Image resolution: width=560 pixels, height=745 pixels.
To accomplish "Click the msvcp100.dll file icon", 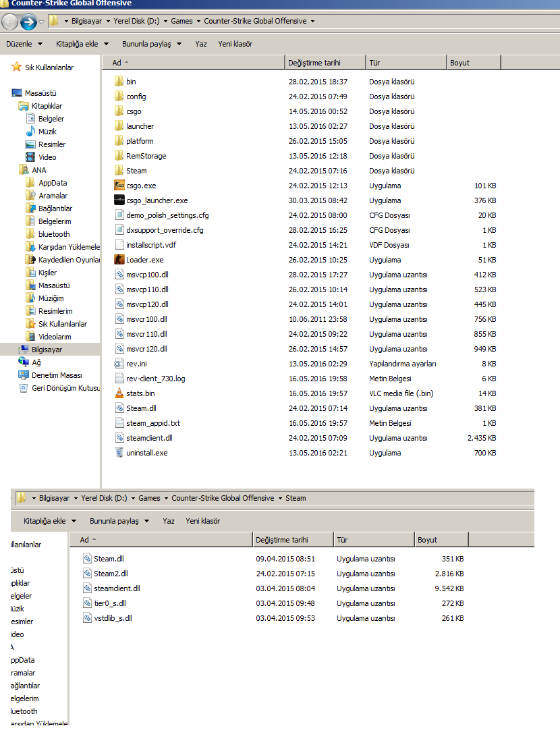I will [x=119, y=274].
